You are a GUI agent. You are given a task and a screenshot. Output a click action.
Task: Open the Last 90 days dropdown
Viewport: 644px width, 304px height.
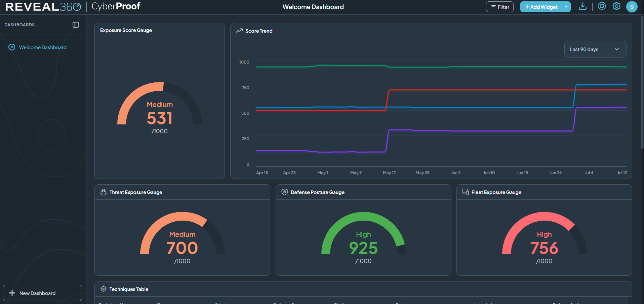[595, 49]
